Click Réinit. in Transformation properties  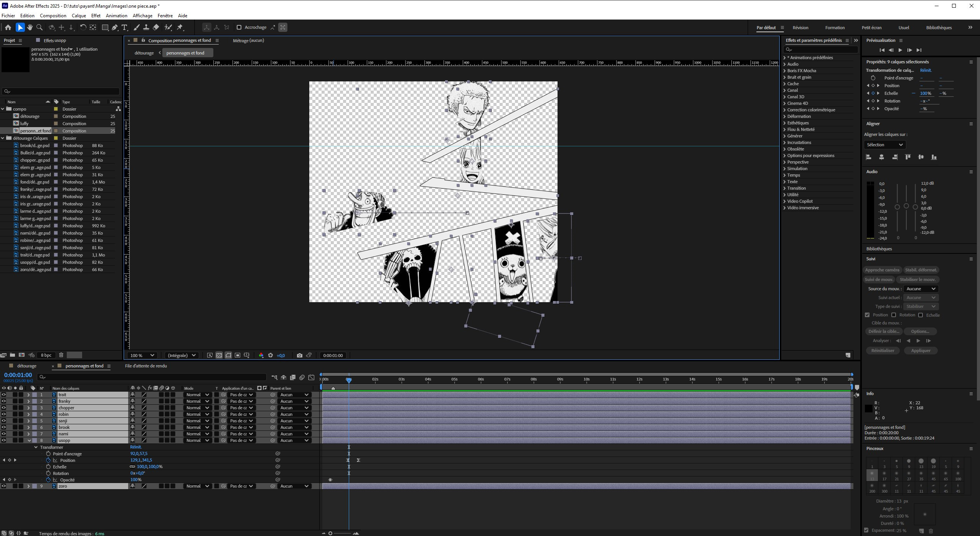point(926,70)
